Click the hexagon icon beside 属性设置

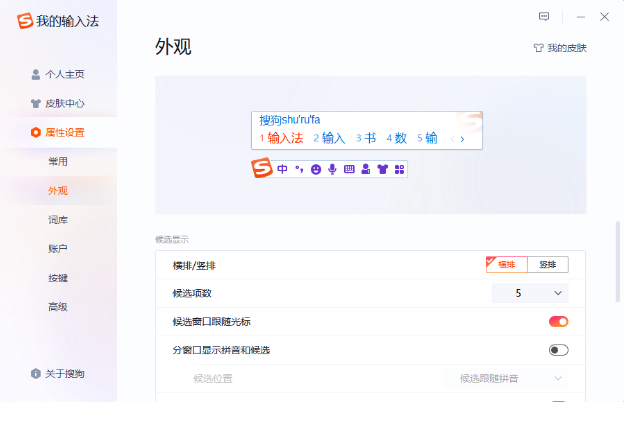click(36, 132)
